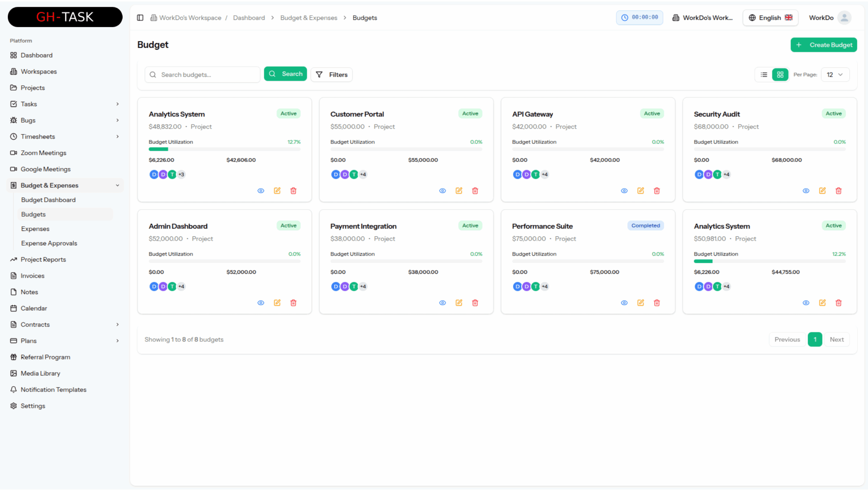Open the English language selector
The image size is (868, 491).
770,18
